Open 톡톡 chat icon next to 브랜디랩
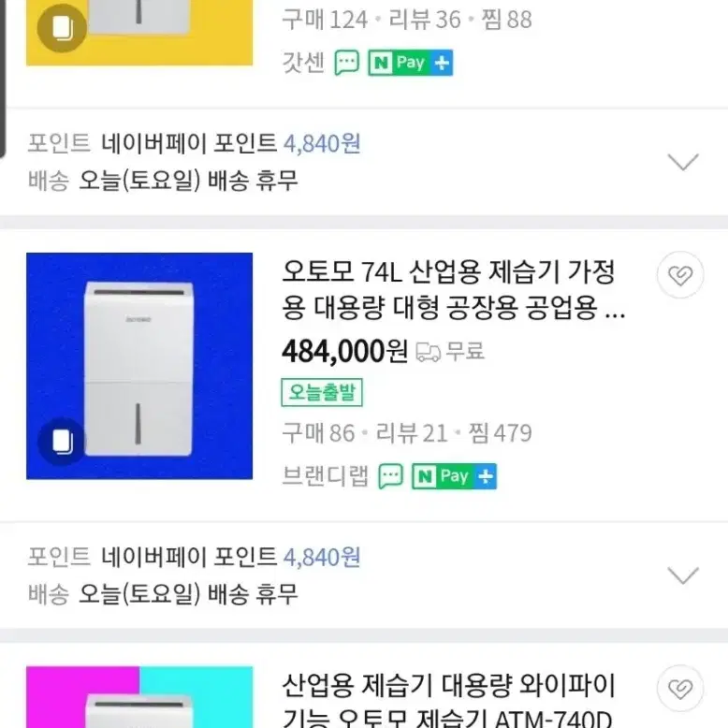The width and height of the screenshot is (728, 728). (390, 476)
